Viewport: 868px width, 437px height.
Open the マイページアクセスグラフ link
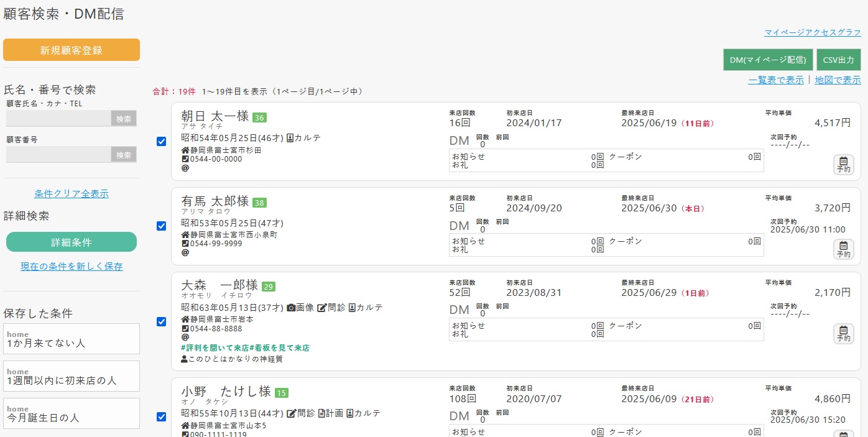[x=812, y=32]
